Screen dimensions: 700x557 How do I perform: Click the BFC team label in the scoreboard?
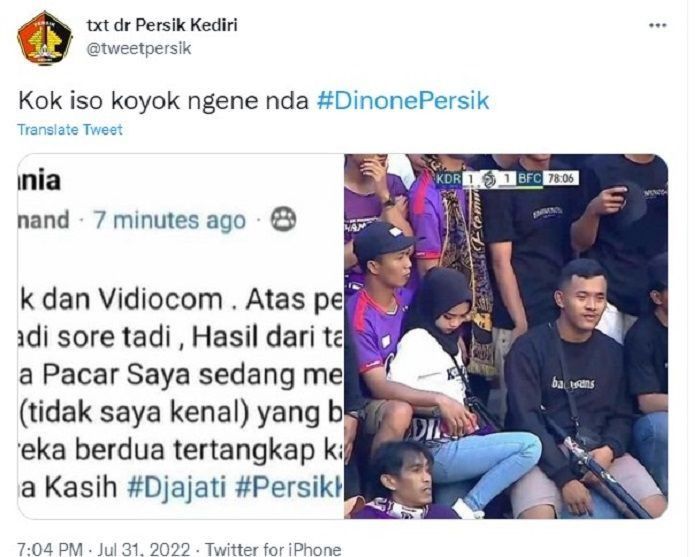pyautogui.click(x=529, y=179)
